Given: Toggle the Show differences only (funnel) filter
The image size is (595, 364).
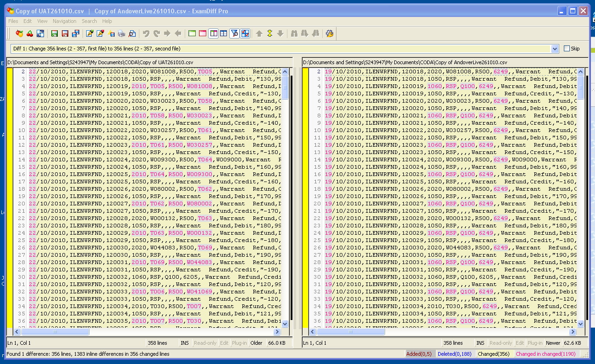Looking at the screenshot, I should point(234,33).
